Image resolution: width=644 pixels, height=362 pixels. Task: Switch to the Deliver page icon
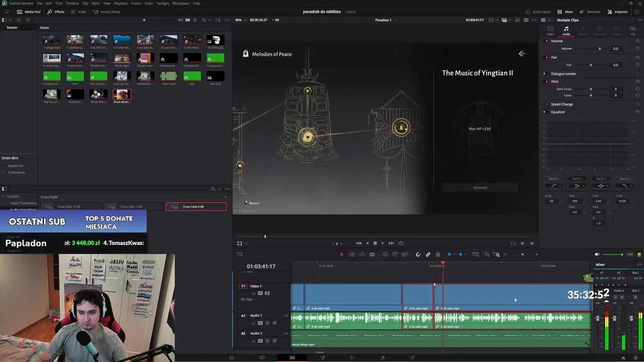[x=413, y=357]
